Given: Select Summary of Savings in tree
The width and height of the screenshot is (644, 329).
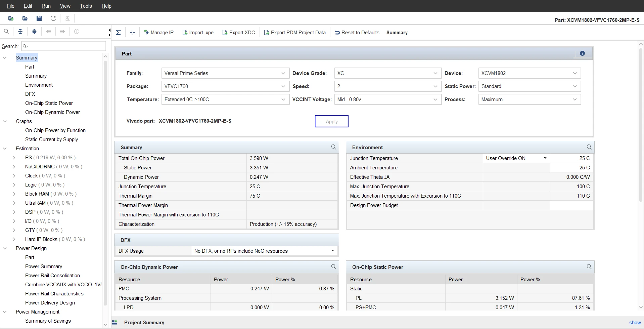Looking at the screenshot, I should click(x=48, y=321).
